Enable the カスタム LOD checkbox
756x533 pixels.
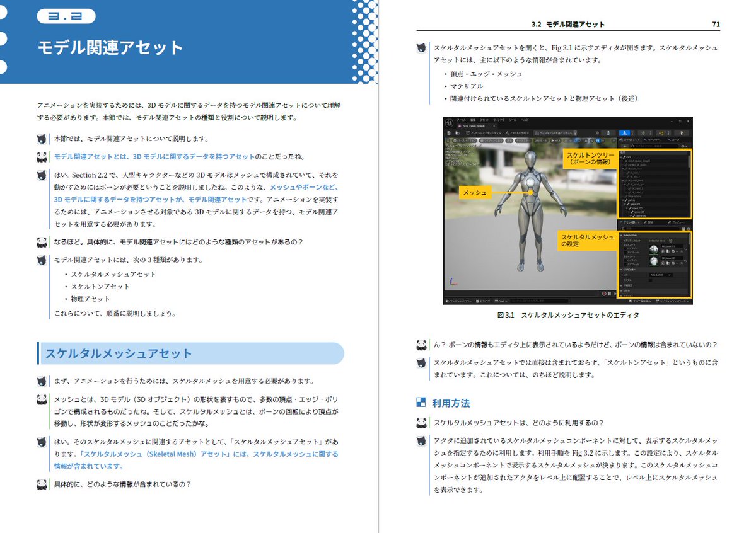pyautogui.click(x=651, y=280)
